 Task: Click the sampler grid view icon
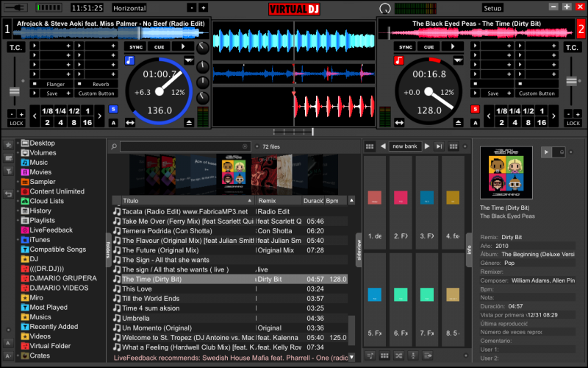click(370, 146)
